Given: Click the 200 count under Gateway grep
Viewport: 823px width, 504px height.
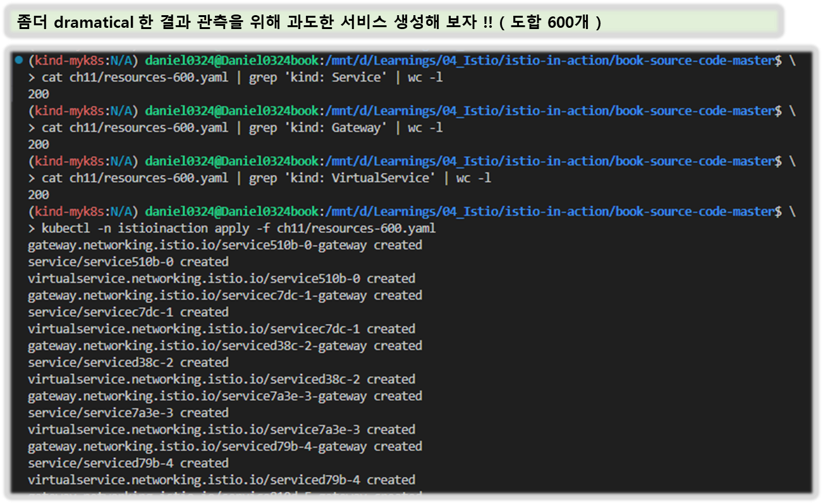Looking at the screenshot, I should pos(39,145).
